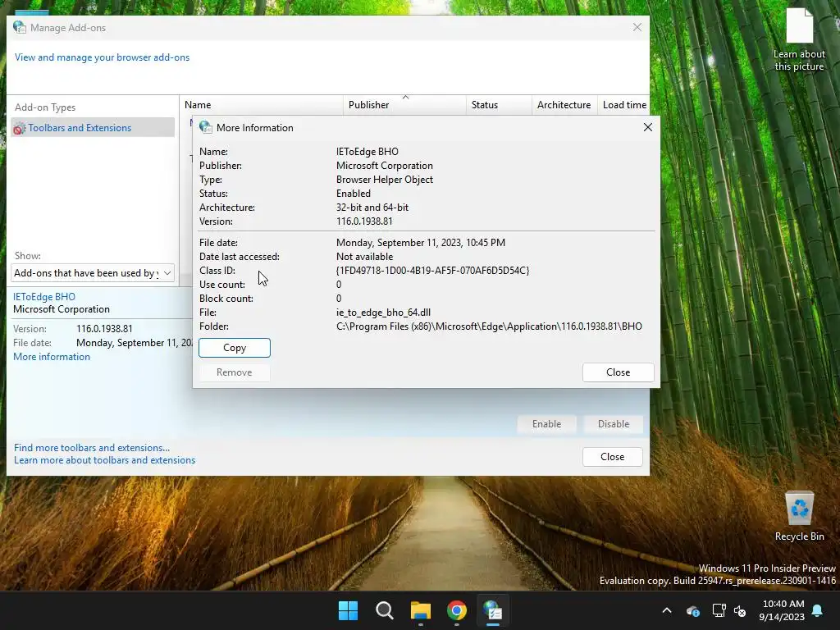Screen dimensions: 840x630
Task: Close More Information with X button
Action: click(x=648, y=127)
